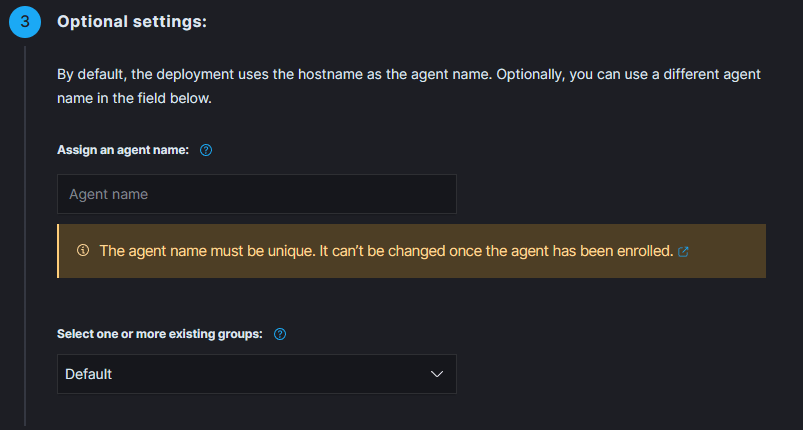Click help icon beside existing groups label
Image resolution: width=803 pixels, height=430 pixels.
280,334
